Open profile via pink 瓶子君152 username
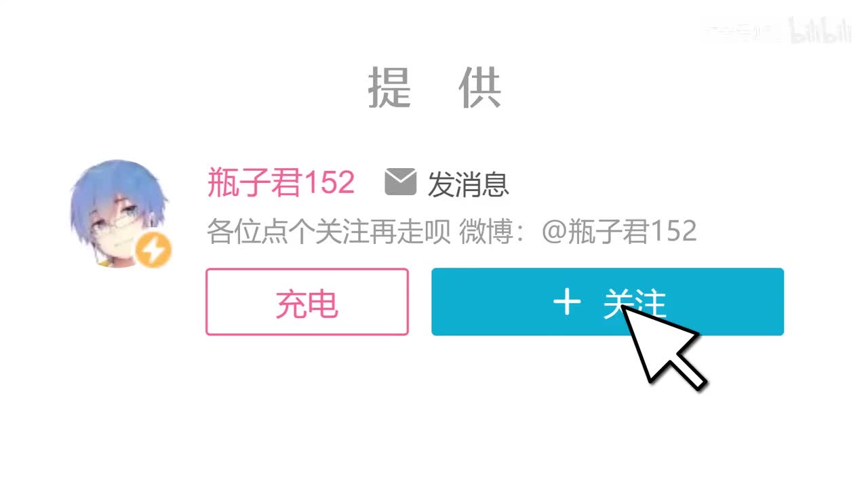 [281, 183]
